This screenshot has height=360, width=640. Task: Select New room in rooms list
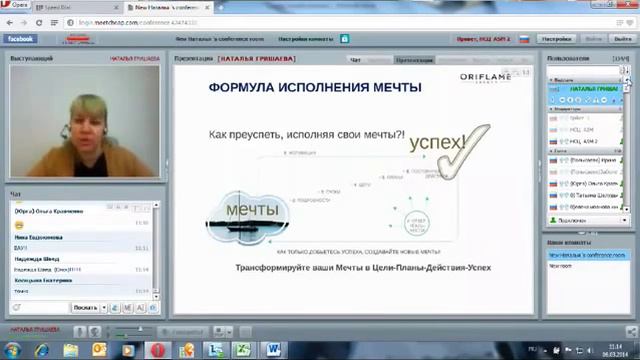[588, 266]
